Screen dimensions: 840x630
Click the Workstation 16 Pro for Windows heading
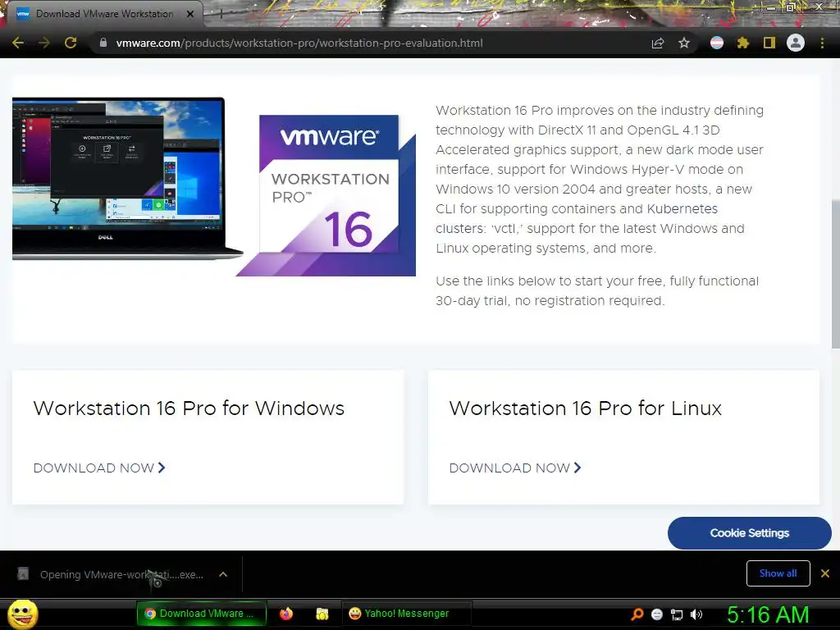click(189, 409)
